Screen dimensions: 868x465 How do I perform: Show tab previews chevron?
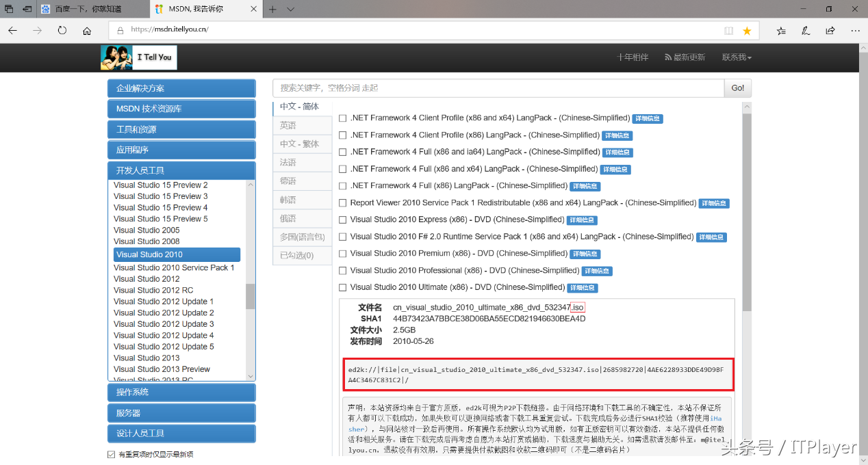pos(290,9)
